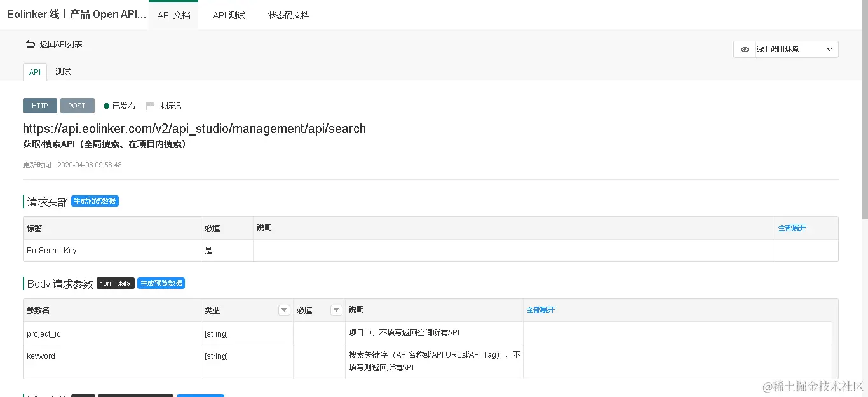The height and width of the screenshot is (397, 868).
Task: Click the eye icon beside 线上调用环境
Action: pos(745,50)
